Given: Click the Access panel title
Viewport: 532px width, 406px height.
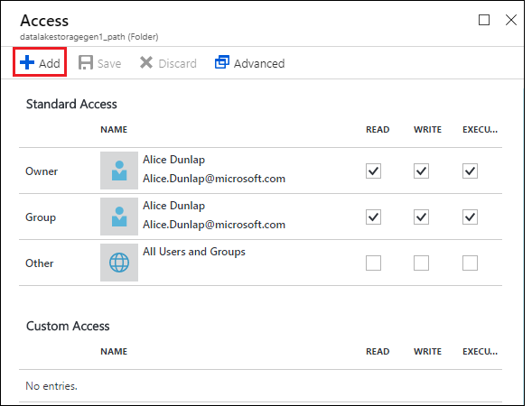Looking at the screenshot, I should (44, 21).
